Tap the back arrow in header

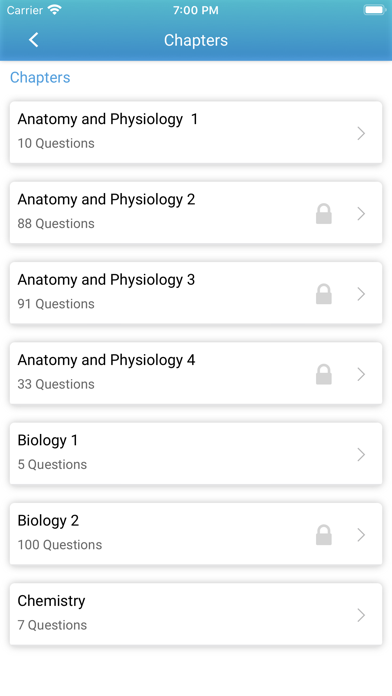click(34, 40)
